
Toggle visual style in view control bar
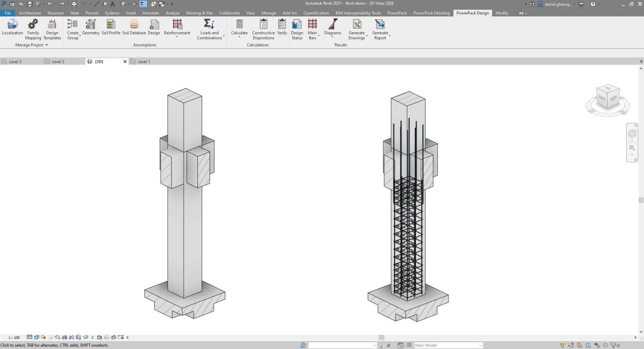tap(36, 337)
